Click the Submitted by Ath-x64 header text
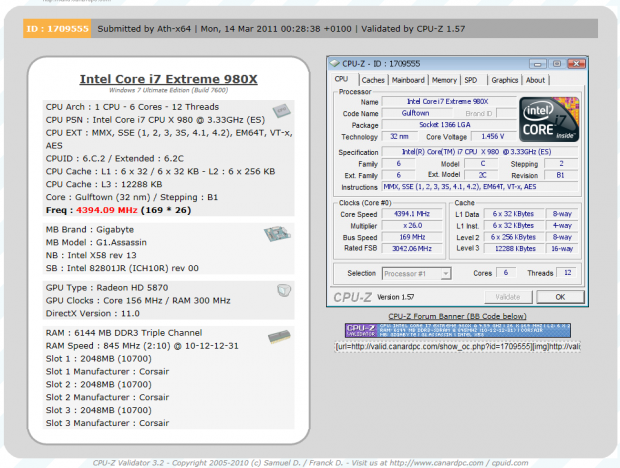Screen dimensions: 620x468 coord(144,29)
